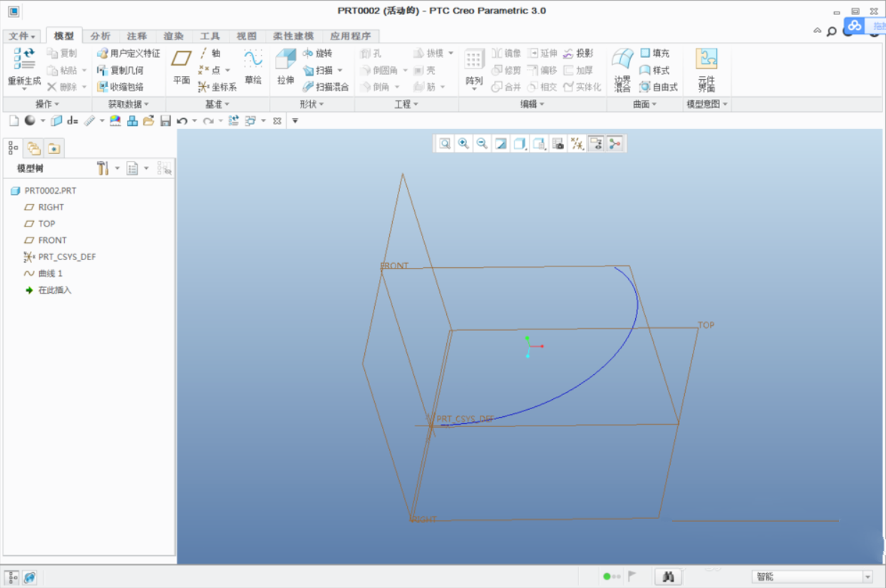This screenshot has width=886, height=588.
Task: Toggle the spin center display icon
Action: [x=614, y=143]
